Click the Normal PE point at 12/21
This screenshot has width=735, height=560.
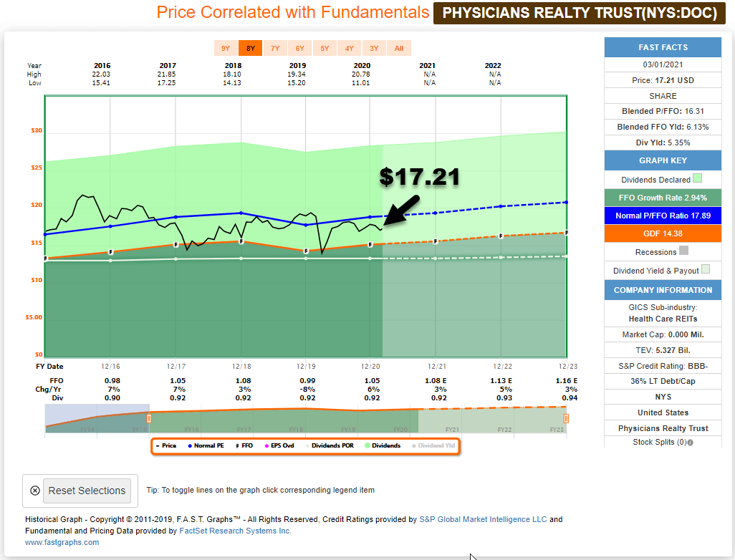point(436,213)
